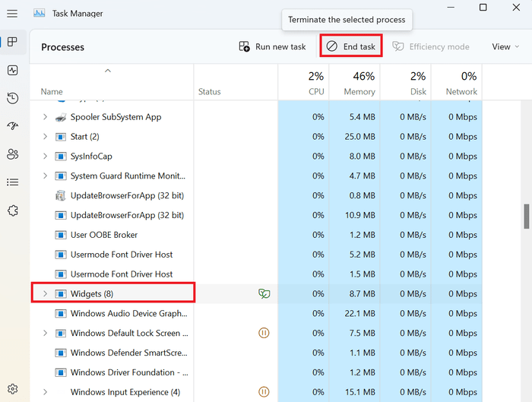Expand the Spooler SubSystem App group
Viewport: 532px width, 402px height.
pos(45,117)
